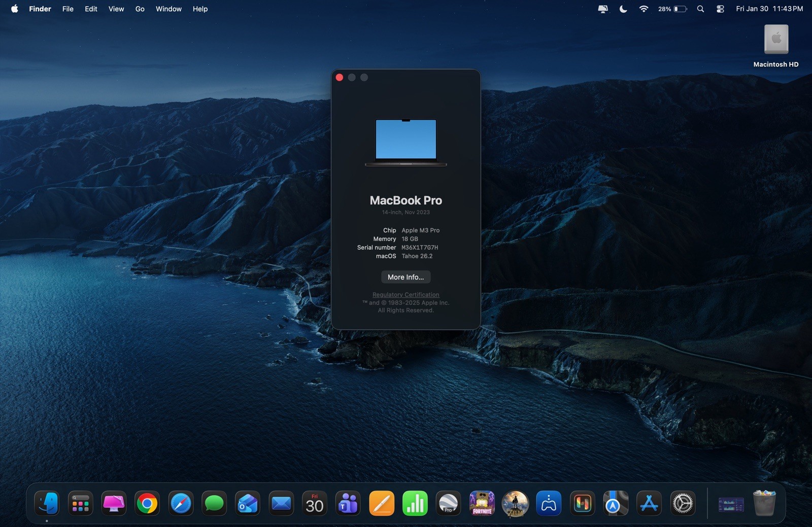Launch Google Chrome from the Dock
Viewport: 812px width, 527px height.
(147, 504)
